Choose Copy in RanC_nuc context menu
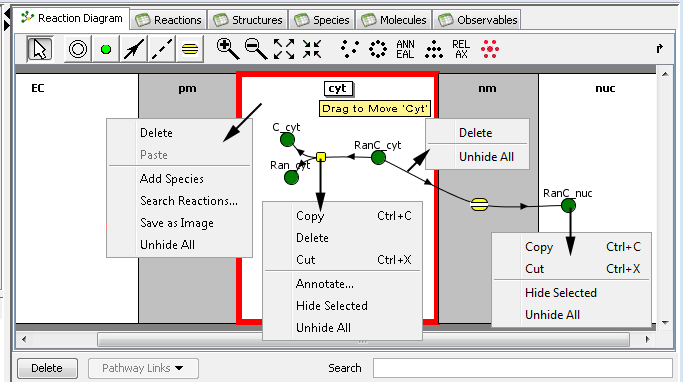 [571, 247]
